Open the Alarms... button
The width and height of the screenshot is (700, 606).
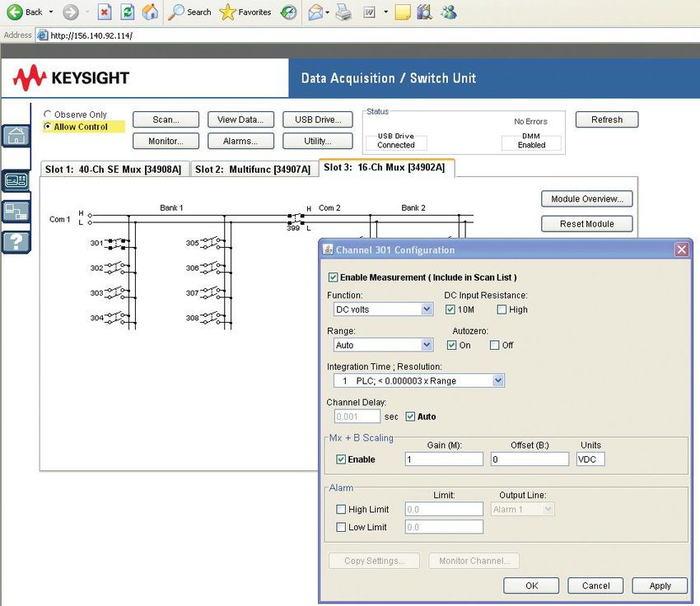[x=240, y=141]
